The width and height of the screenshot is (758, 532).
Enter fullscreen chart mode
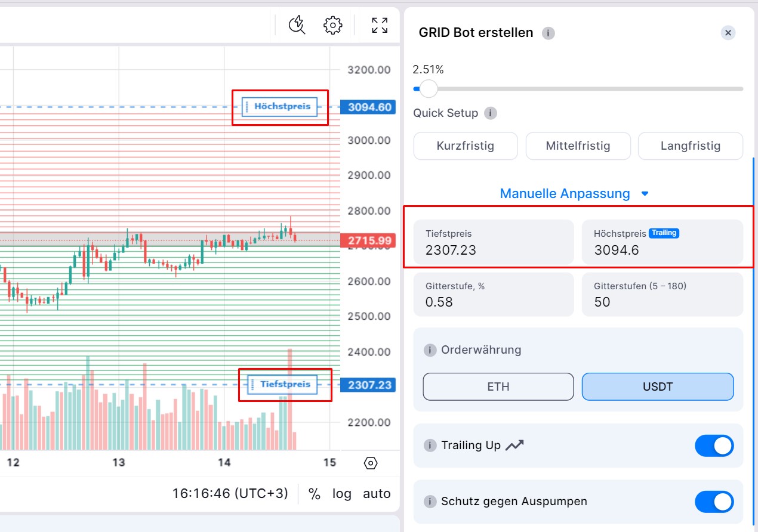click(x=380, y=25)
